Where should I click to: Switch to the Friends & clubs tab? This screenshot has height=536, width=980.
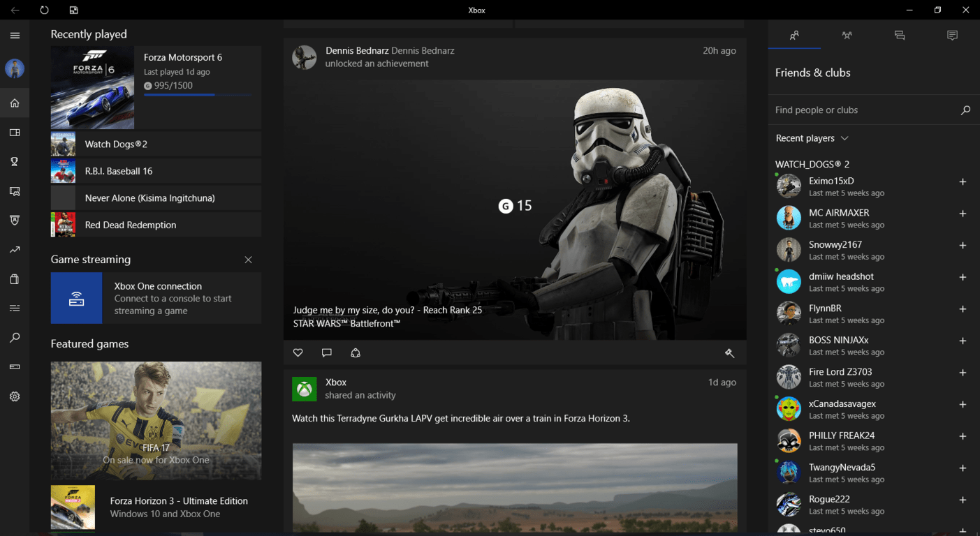pos(794,35)
